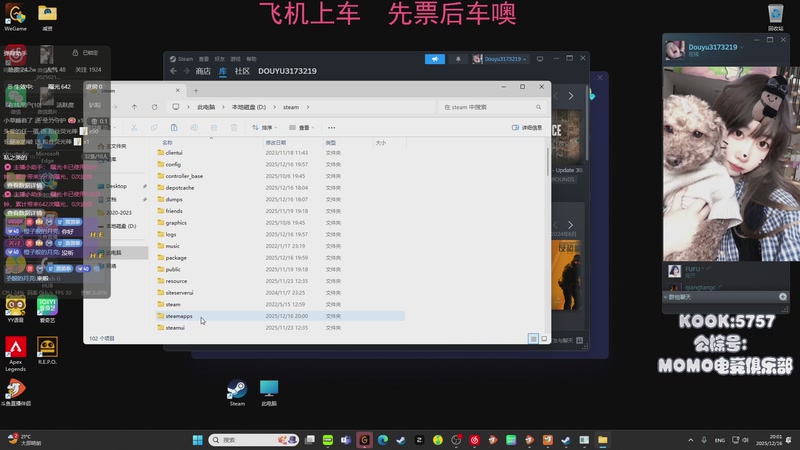Go back in Steam window
The image size is (800, 450).
tap(173, 71)
